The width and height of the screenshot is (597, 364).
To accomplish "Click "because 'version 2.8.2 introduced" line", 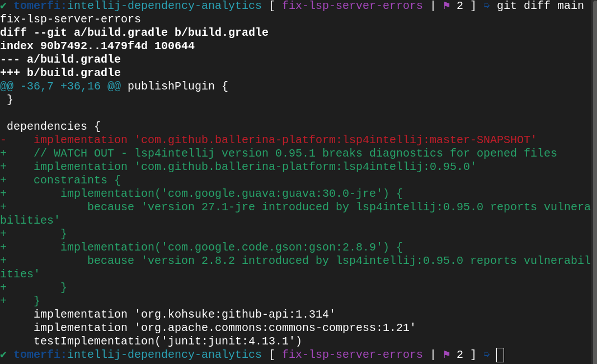I will pos(295,260).
